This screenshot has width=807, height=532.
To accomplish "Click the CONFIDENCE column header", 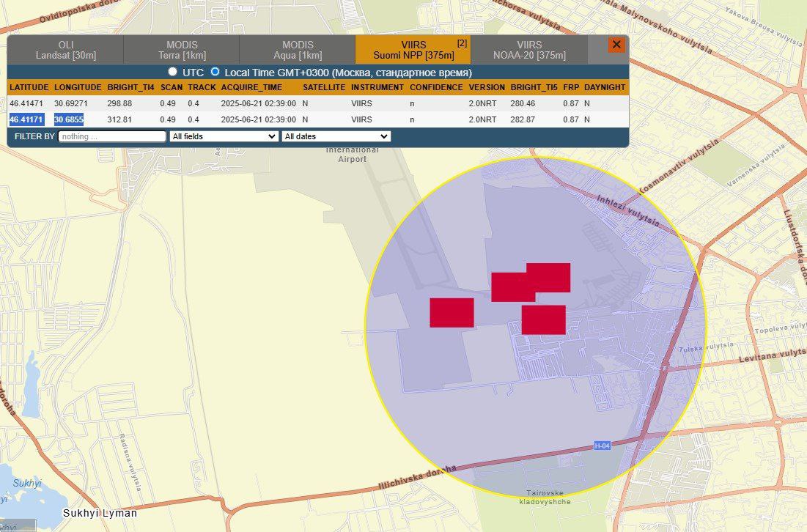I will click(x=436, y=87).
